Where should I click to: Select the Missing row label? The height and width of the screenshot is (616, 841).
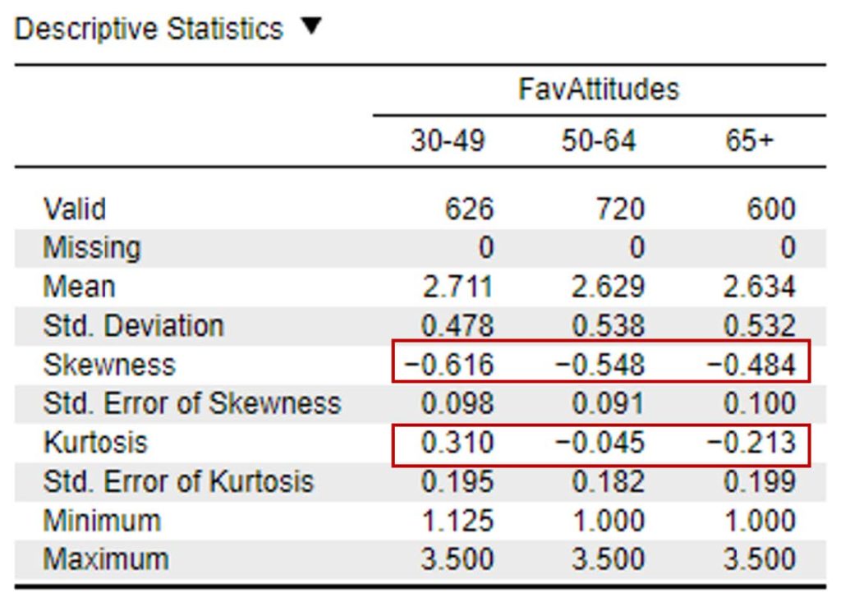(x=91, y=247)
